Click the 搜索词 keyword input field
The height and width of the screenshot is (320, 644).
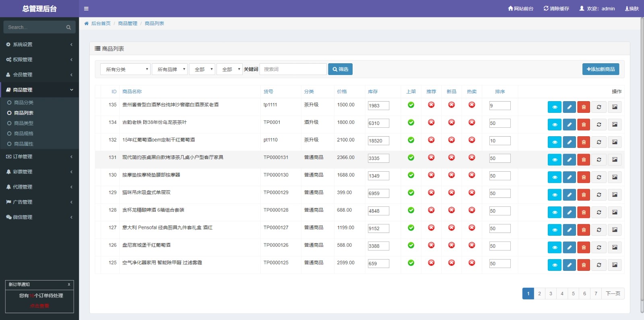[293, 69]
